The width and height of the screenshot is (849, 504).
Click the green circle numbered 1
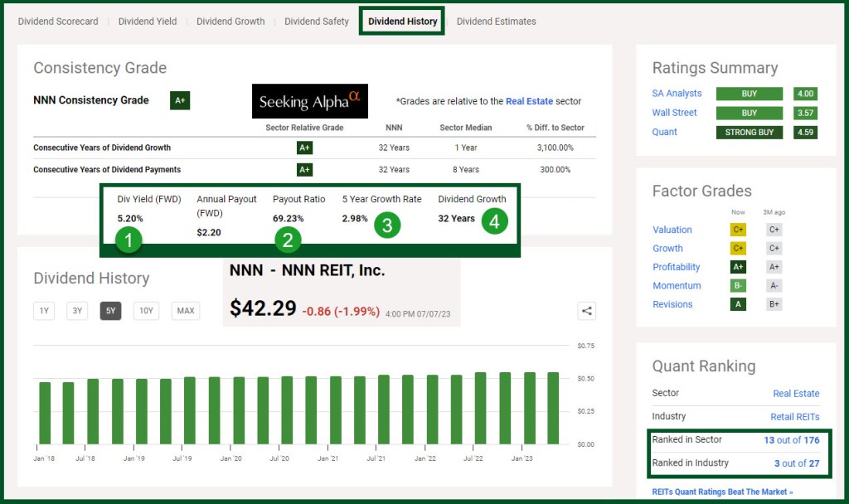[x=129, y=240]
